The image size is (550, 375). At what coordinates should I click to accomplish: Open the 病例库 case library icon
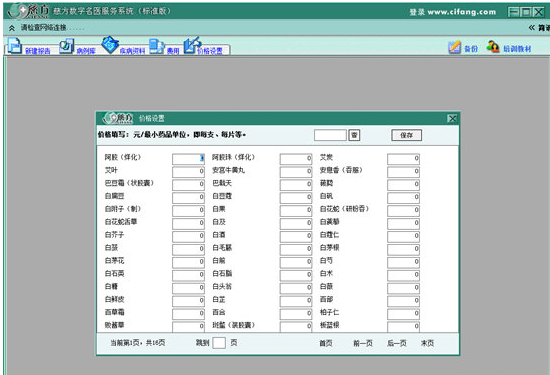click(67, 46)
